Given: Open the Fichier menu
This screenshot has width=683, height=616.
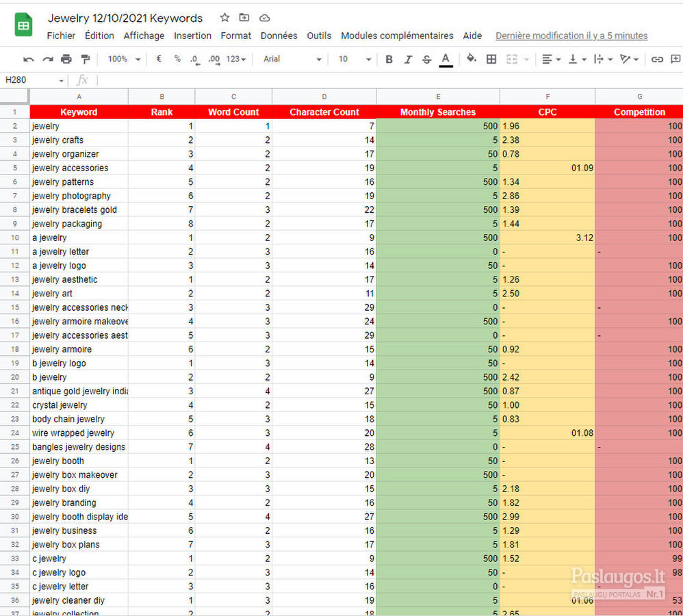Looking at the screenshot, I should [61, 36].
